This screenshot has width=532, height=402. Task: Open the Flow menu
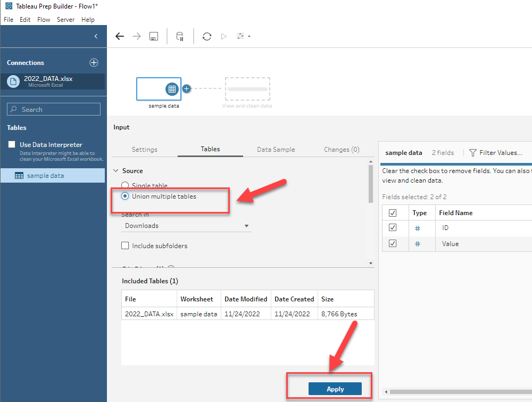click(44, 20)
